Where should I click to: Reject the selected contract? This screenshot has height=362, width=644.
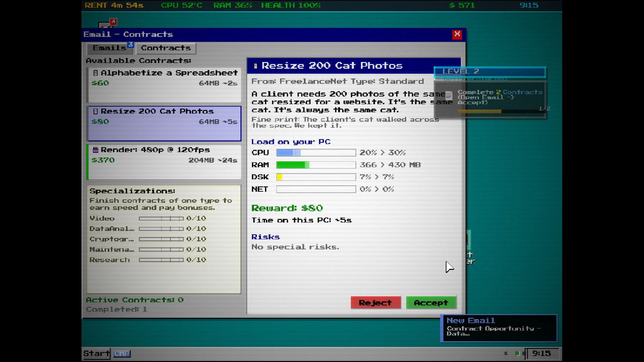[375, 303]
